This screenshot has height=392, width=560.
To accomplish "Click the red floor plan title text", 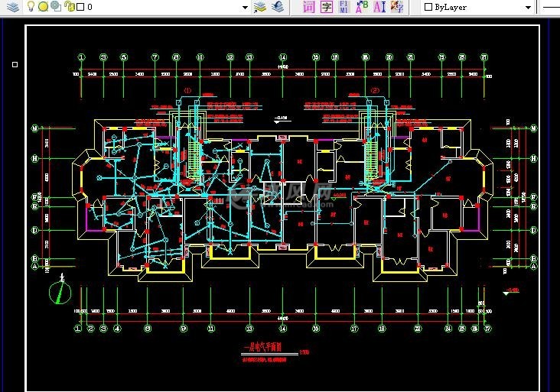I will 262,348.
